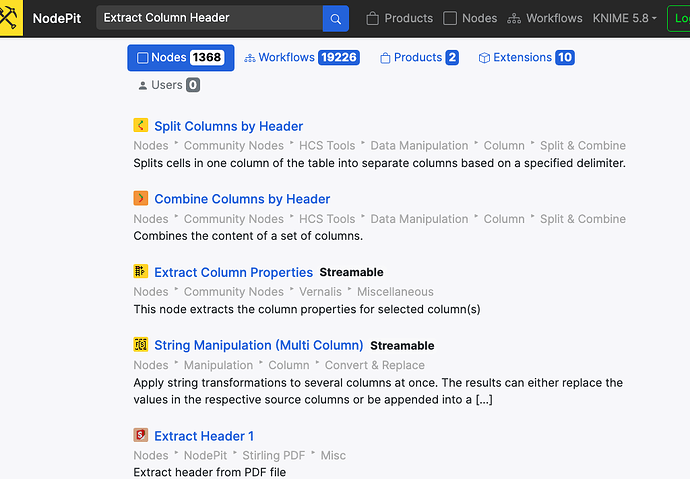Click the search input field

point(210,18)
